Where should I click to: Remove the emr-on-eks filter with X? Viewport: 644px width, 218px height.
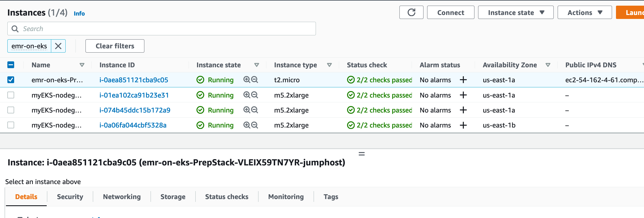point(58,46)
